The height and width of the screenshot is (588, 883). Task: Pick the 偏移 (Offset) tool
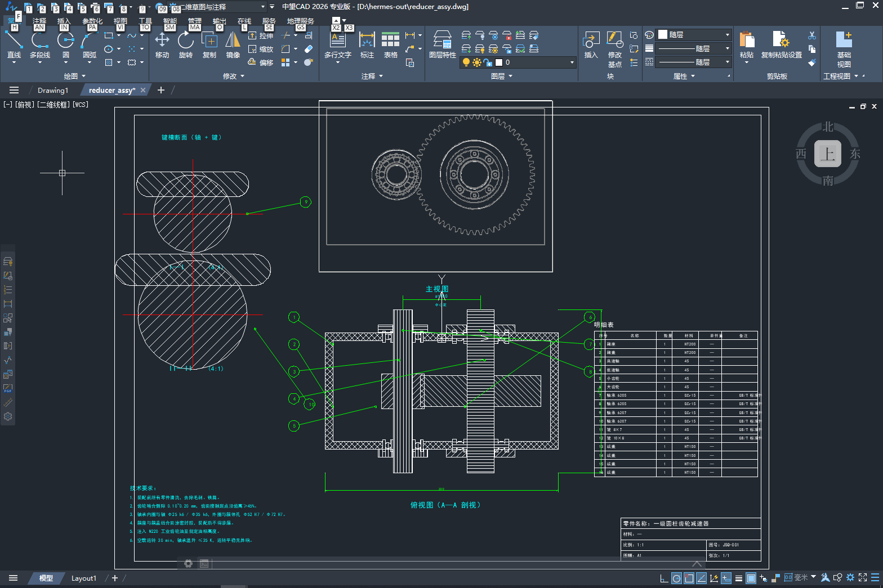coord(261,62)
